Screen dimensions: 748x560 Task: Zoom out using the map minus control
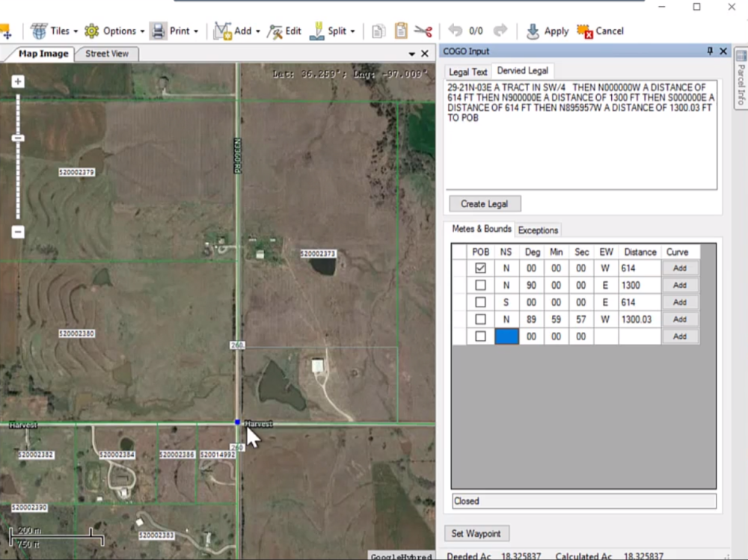pyautogui.click(x=17, y=232)
